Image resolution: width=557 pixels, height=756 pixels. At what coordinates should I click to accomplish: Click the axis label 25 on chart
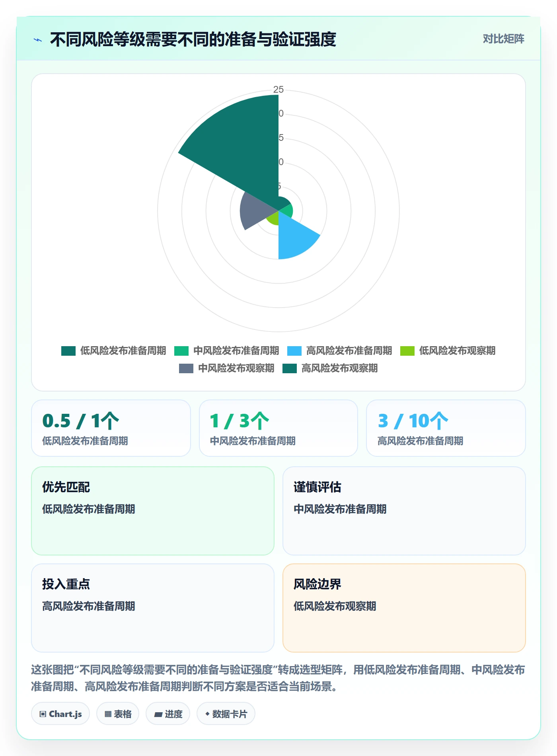click(278, 90)
